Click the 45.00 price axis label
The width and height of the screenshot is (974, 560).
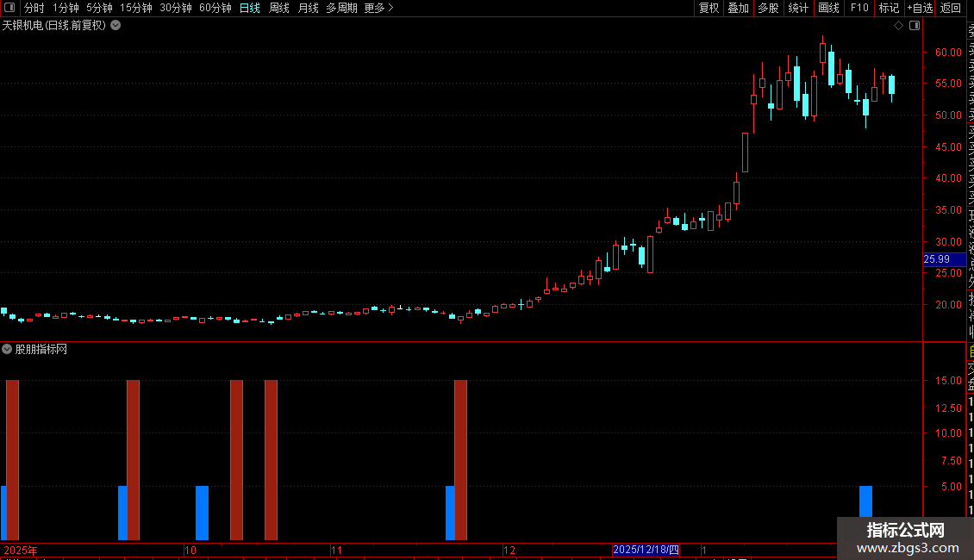click(948, 147)
